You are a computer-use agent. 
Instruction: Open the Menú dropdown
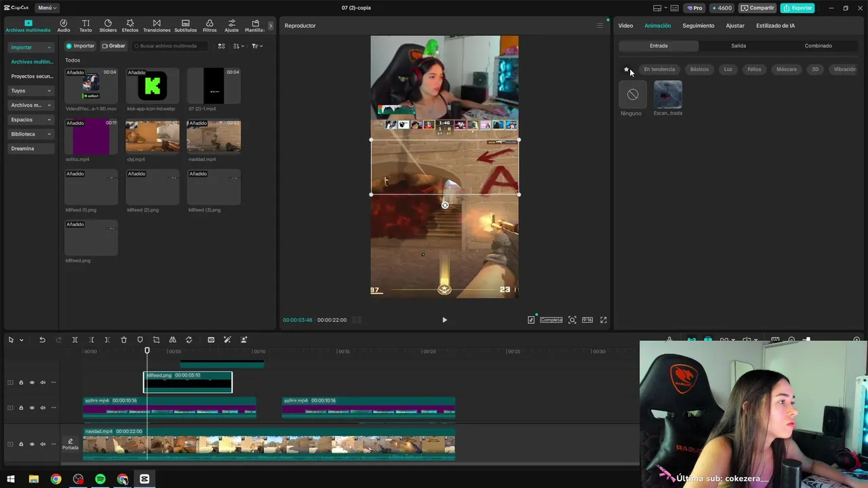coord(47,8)
